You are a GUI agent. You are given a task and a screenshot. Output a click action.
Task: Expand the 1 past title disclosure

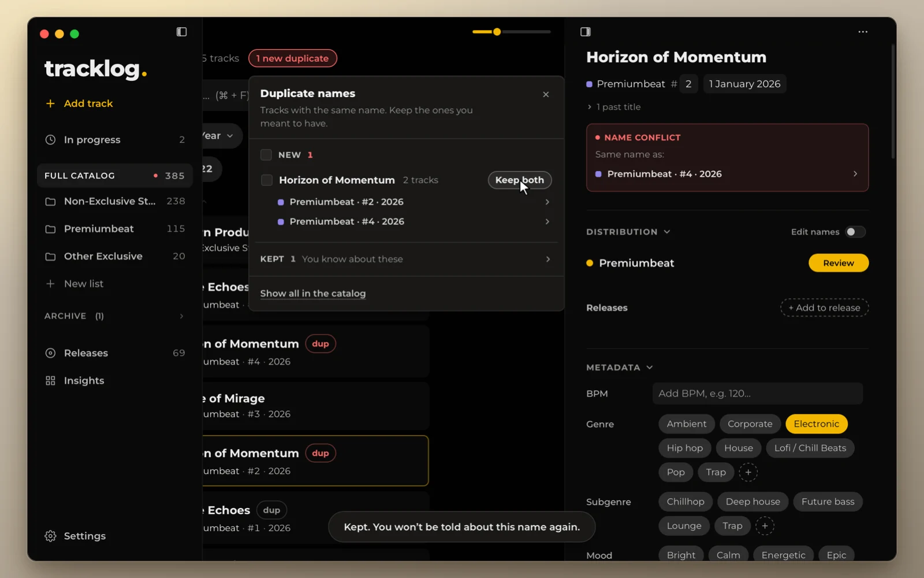(x=614, y=107)
